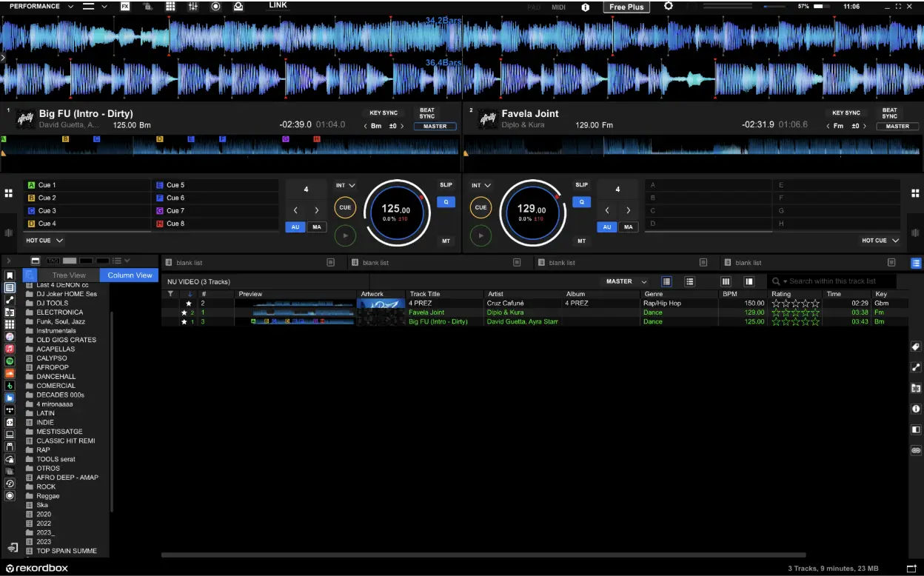Screen dimensions: 924x576
Task: Show the sampler grid icon
Action: [x=170, y=6]
